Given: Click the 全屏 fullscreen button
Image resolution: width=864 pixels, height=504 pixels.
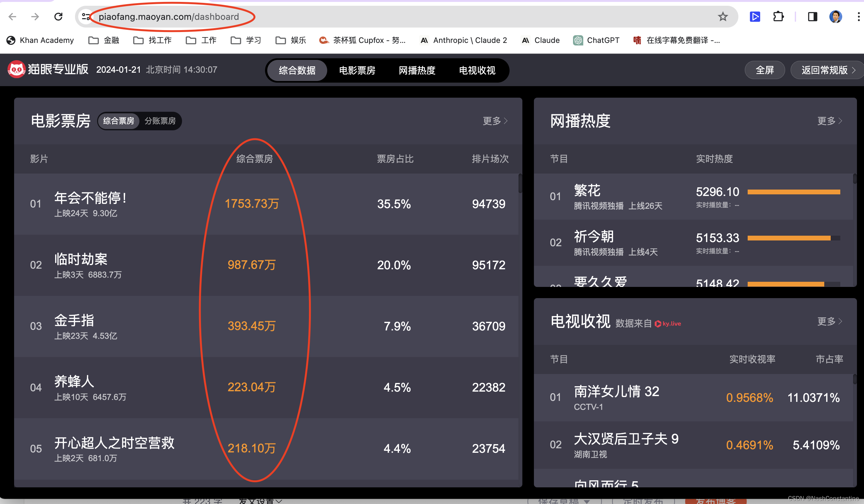Looking at the screenshot, I should pyautogui.click(x=765, y=70).
